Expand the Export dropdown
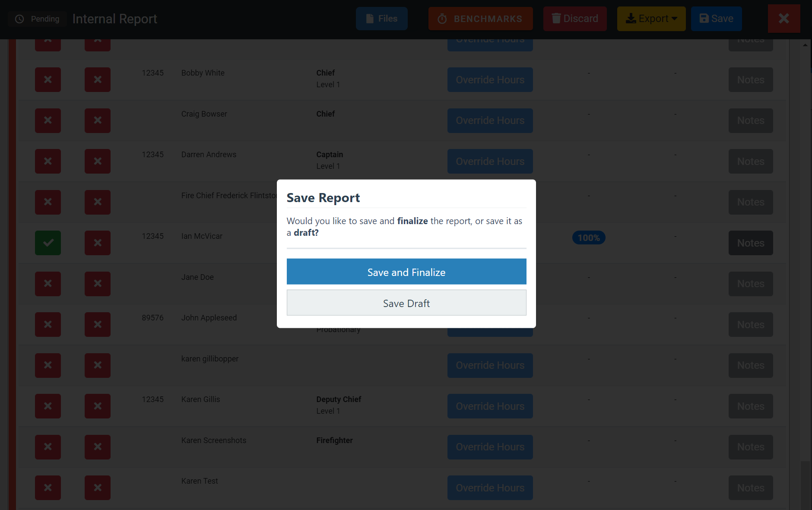The image size is (812, 510). point(651,19)
